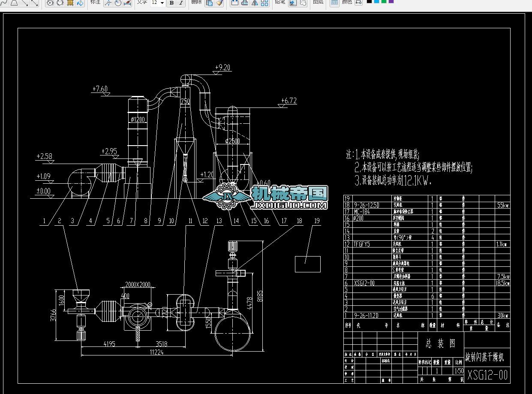This screenshot has width=532, height=394.
Task: Click the pencil edit icon after 铅笔
Action: pos(293,3)
